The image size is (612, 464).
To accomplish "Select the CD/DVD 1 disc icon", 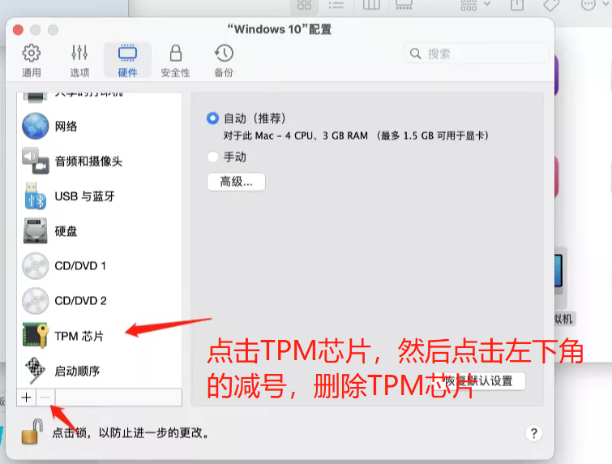I will click(x=36, y=266).
